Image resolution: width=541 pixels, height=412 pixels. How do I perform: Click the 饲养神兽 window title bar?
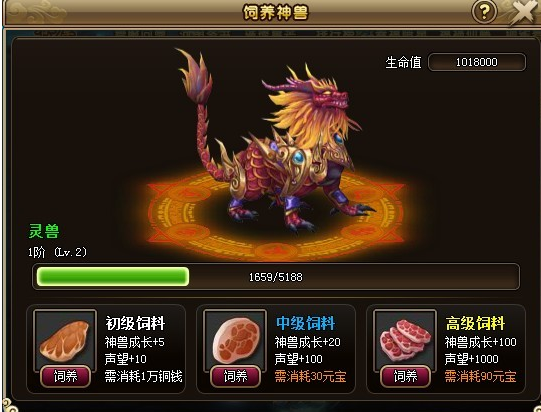click(275, 13)
